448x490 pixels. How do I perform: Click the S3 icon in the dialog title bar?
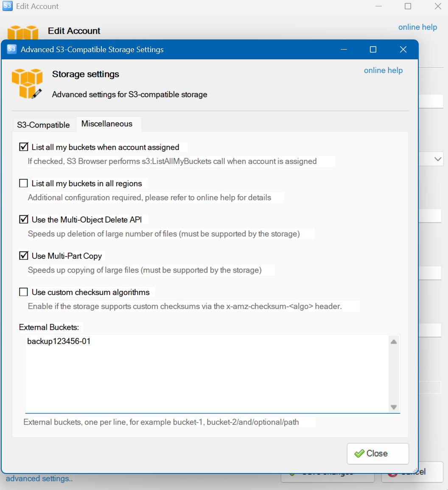[x=12, y=49]
